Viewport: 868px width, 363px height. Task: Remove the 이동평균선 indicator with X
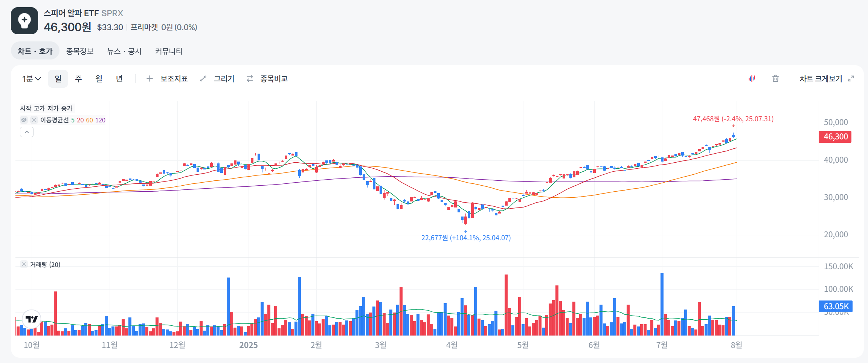click(34, 120)
